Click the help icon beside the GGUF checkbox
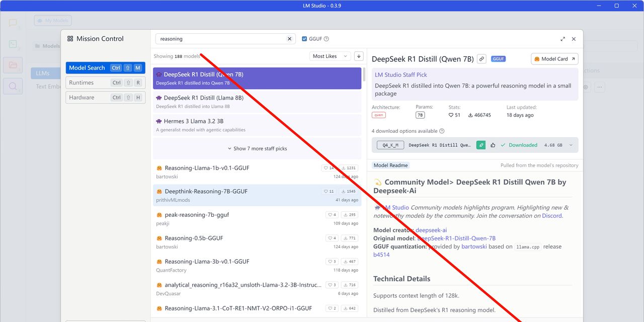The width and height of the screenshot is (644, 322). click(x=327, y=39)
